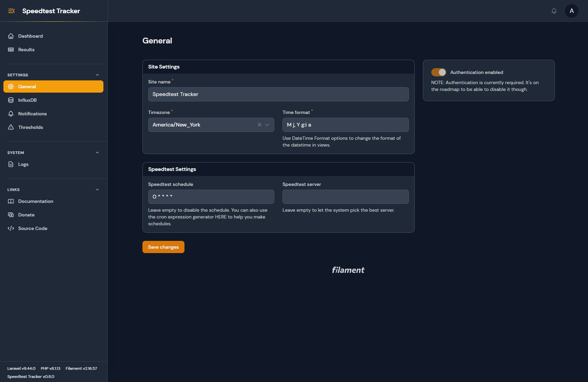Click the Speedtest Tracker v0.8.0 version text
The width and height of the screenshot is (588, 382).
[x=31, y=377]
